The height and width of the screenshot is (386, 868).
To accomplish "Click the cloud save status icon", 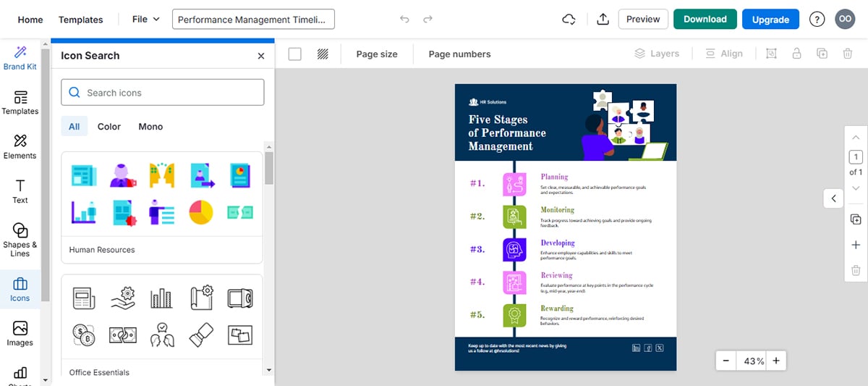I will point(569,20).
